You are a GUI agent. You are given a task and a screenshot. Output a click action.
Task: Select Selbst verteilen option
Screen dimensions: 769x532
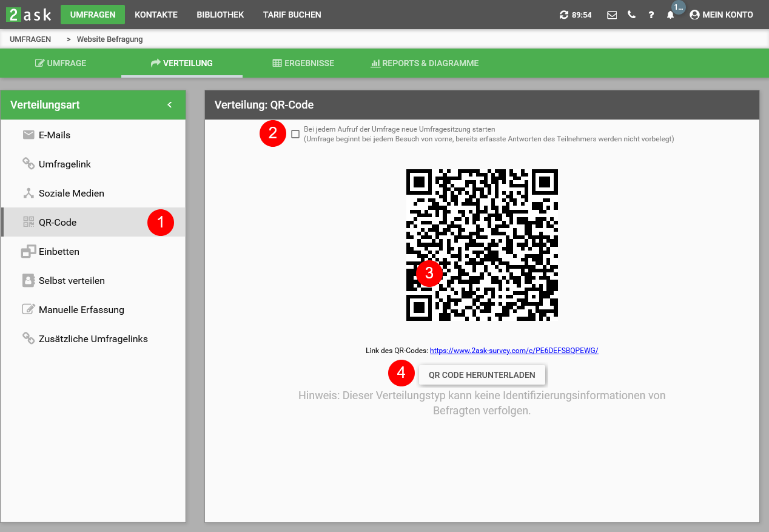[93, 280]
